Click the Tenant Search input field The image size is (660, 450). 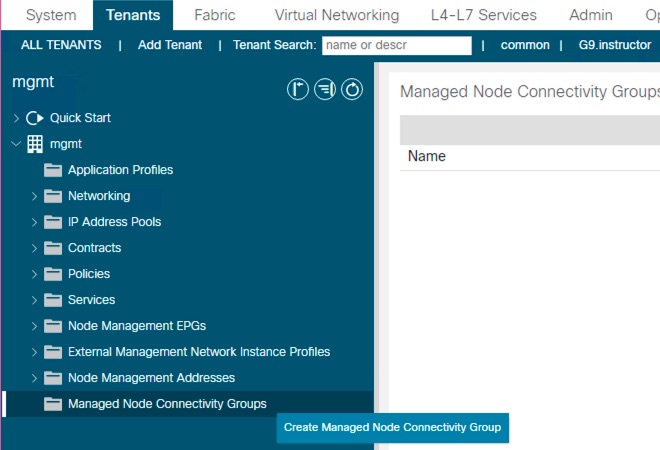point(396,45)
